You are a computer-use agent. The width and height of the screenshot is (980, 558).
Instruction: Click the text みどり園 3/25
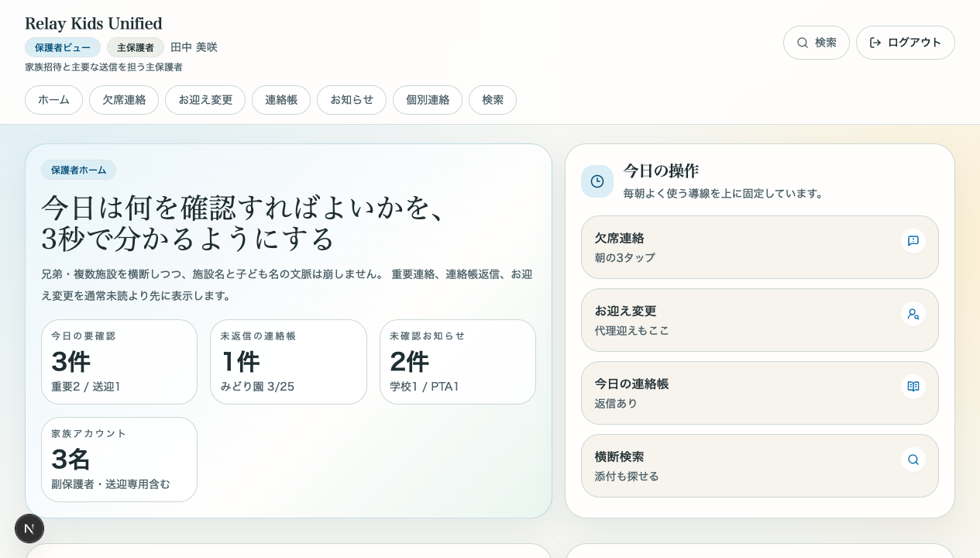257,387
